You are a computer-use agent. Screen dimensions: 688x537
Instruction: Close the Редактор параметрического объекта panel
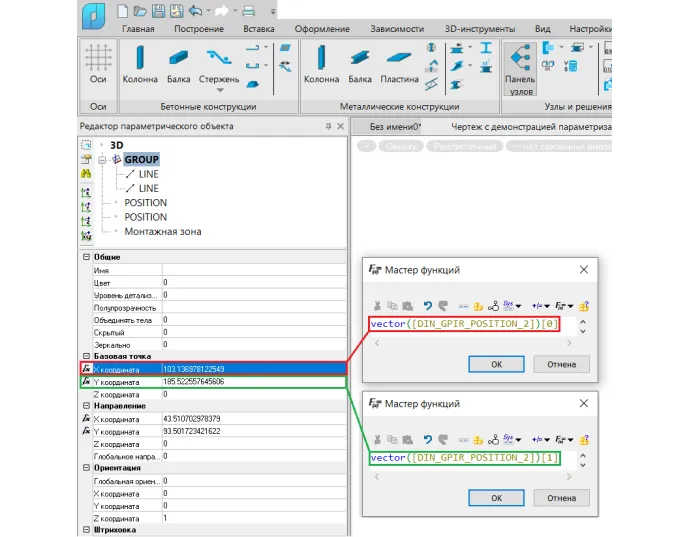pos(340,126)
